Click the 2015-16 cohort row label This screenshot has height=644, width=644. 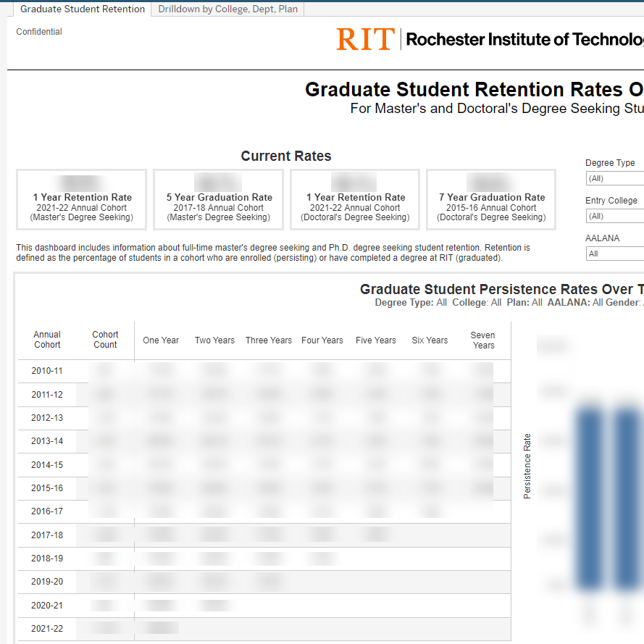click(47, 488)
